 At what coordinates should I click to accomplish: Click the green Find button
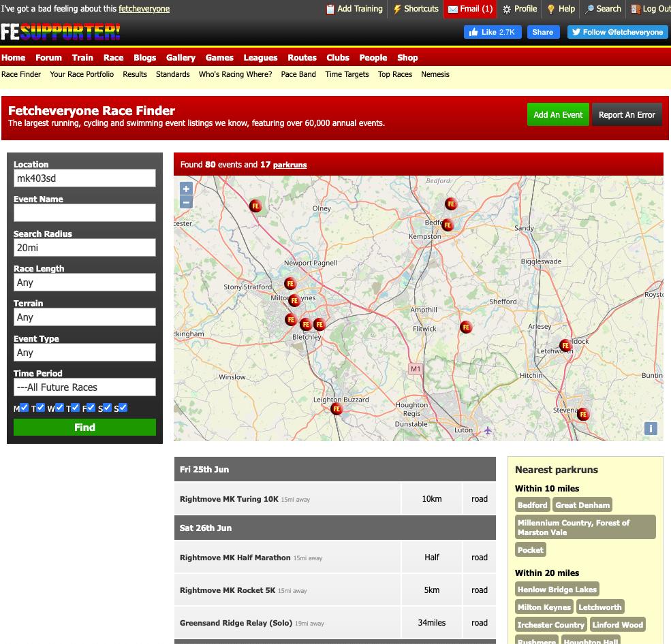point(84,428)
